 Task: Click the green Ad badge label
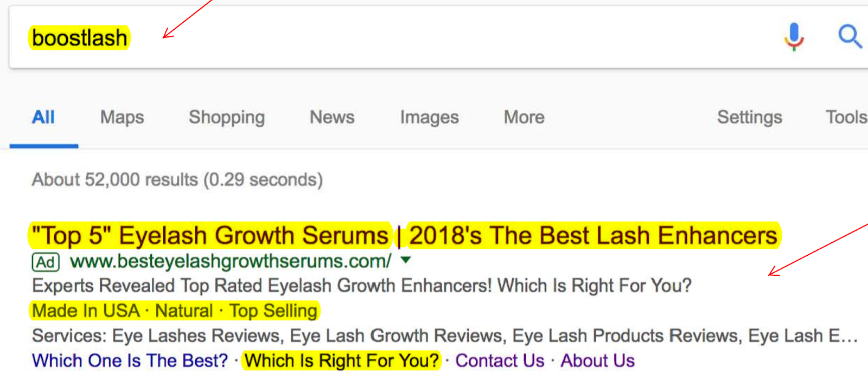point(46,262)
